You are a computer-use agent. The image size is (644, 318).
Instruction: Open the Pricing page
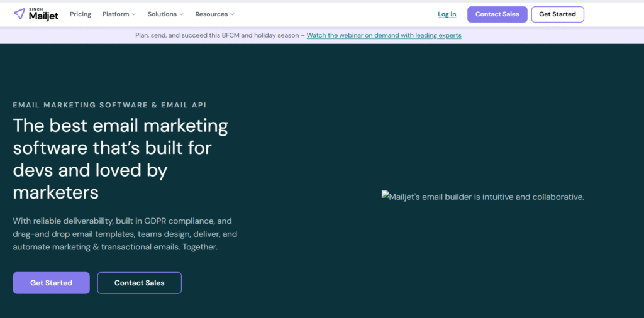tap(80, 14)
